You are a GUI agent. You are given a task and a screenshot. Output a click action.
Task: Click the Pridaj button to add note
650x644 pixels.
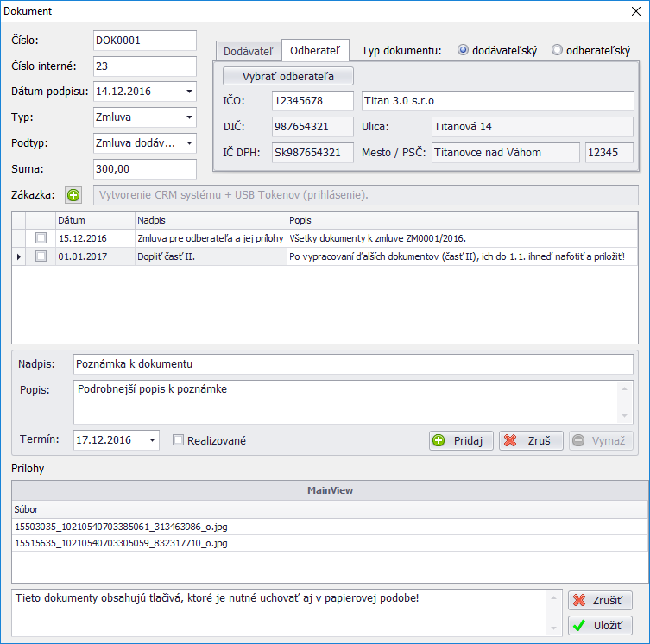point(461,440)
